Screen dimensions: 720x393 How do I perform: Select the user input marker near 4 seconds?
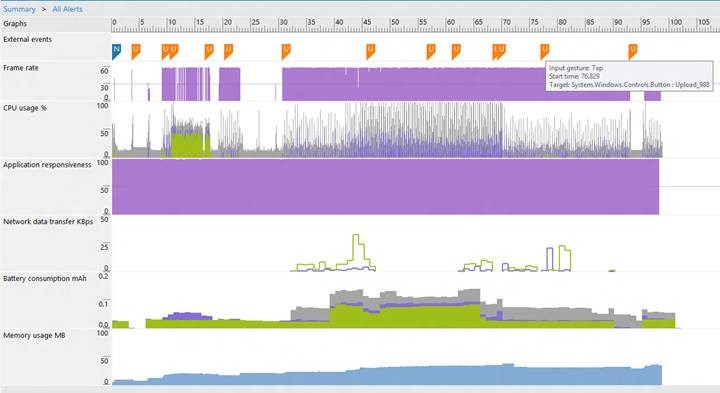click(135, 51)
